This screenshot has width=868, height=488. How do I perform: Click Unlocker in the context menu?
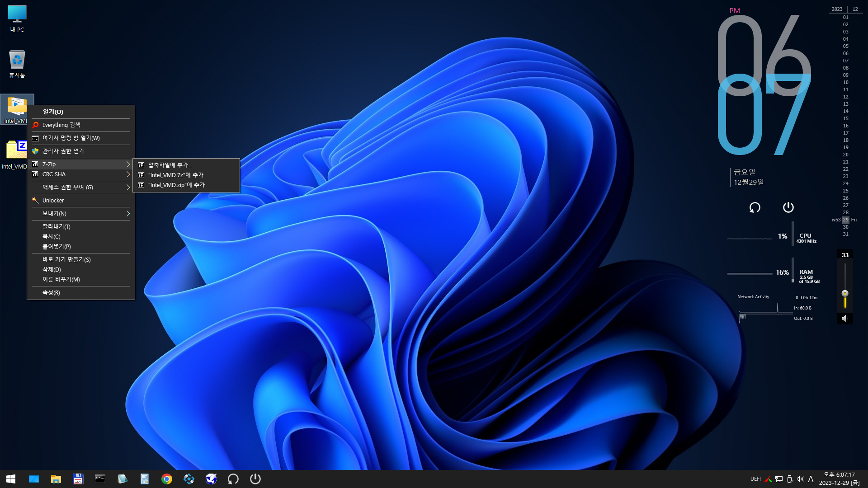pos(81,200)
